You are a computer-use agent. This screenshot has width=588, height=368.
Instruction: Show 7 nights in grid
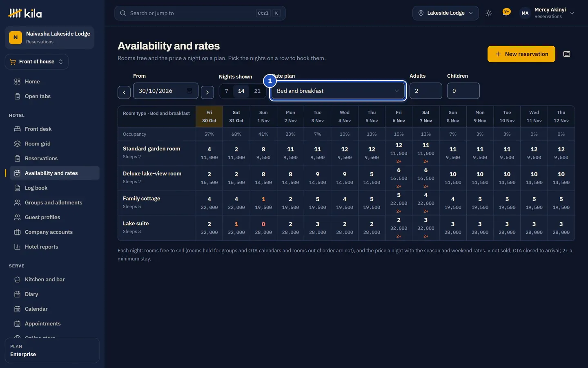click(227, 91)
